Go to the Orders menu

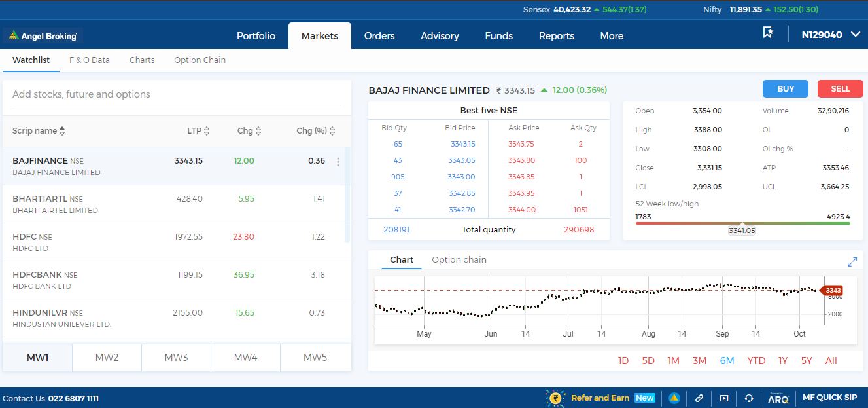click(x=379, y=36)
